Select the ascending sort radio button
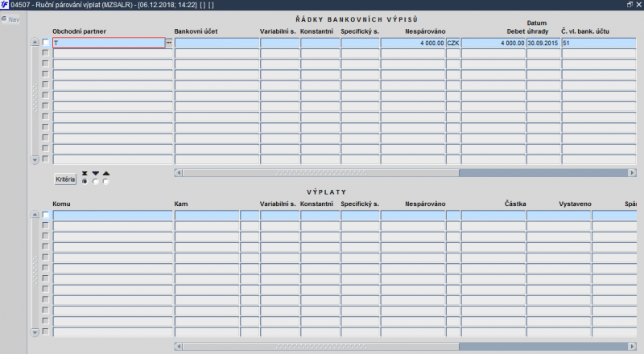Screen dimensions: 644x354 [106, 181]
